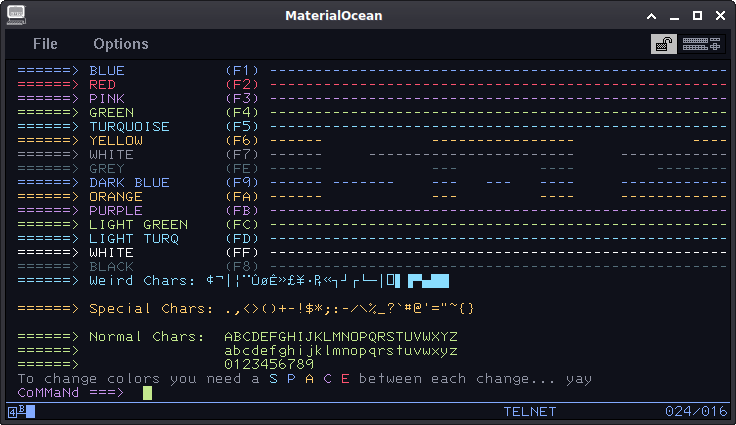Screen dimensions: 736x425
Task: Click the (FA) key label
Action: pos(242,197)
